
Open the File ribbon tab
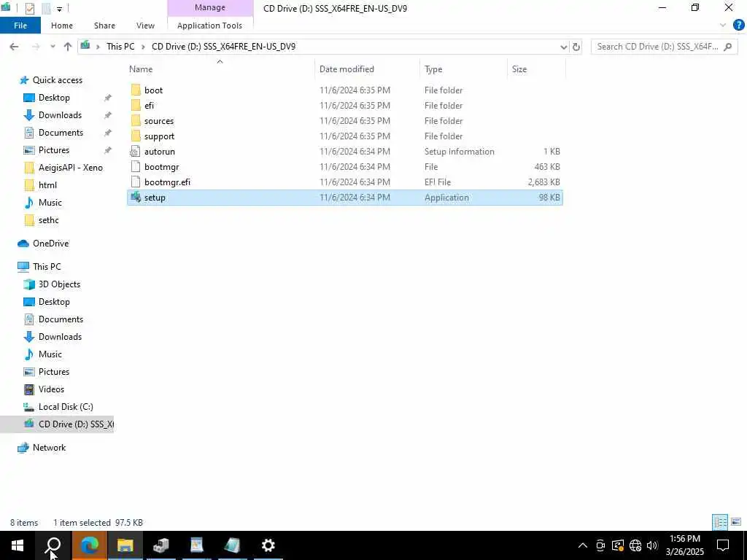coord(20,26)
